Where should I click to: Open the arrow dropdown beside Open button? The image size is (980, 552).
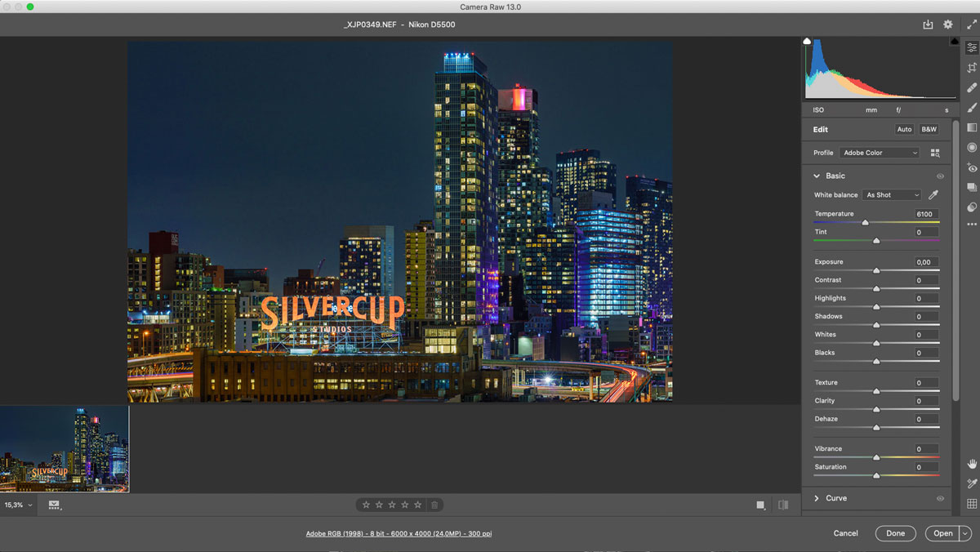tap(965, 533)
